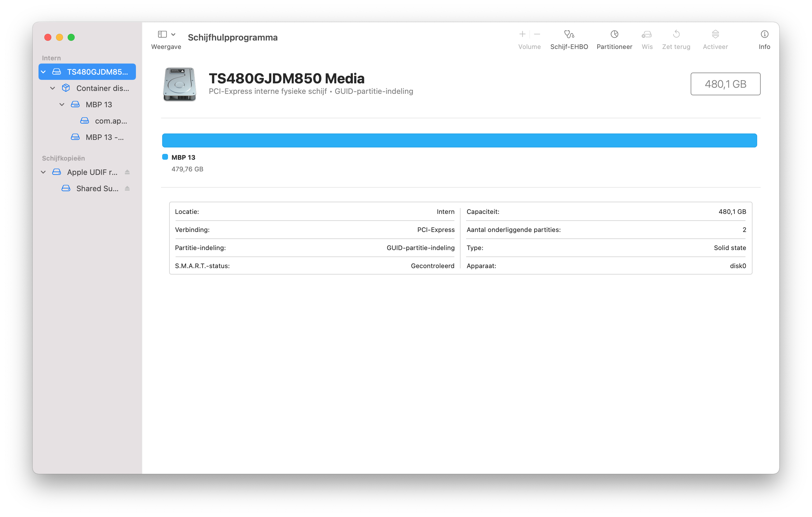Collapse the TS480GJDM85... disk tree
This screenshot has width=812, height=517.
coord(43,72)
